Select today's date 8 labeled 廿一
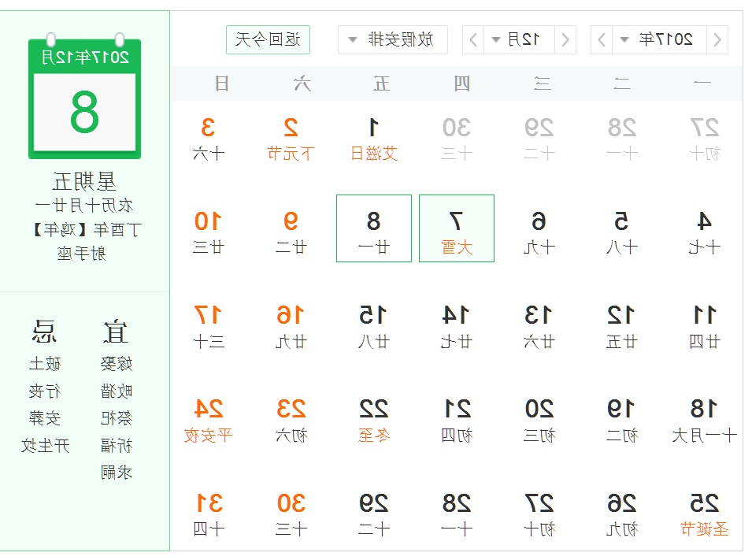The width and height of the screenshot is (752, 560). pyautogui.click(x=374, y=228)
